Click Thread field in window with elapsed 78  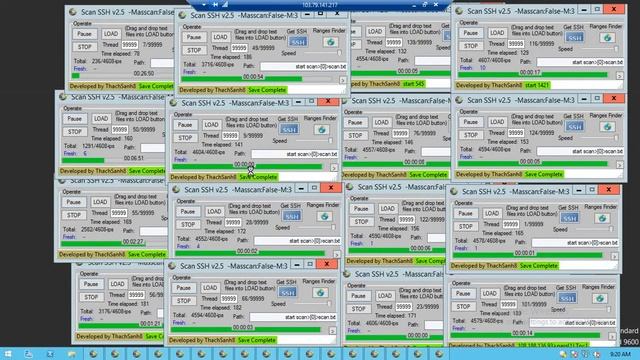[130, 44]
